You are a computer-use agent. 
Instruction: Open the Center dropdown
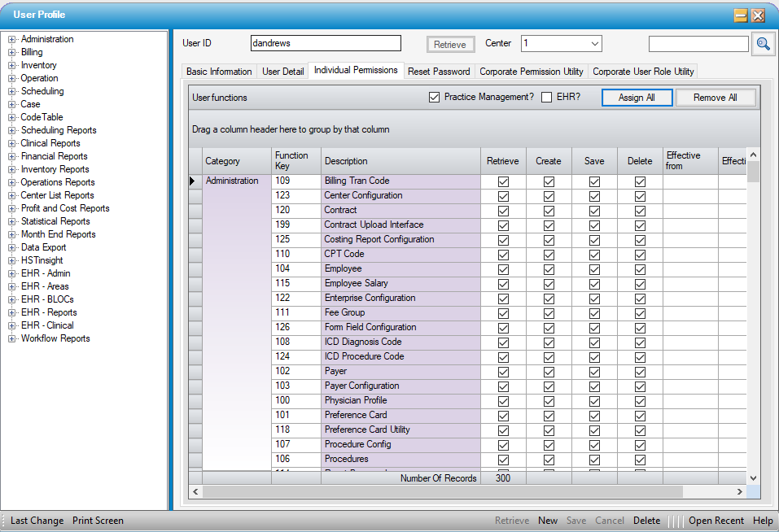[594, 44]
